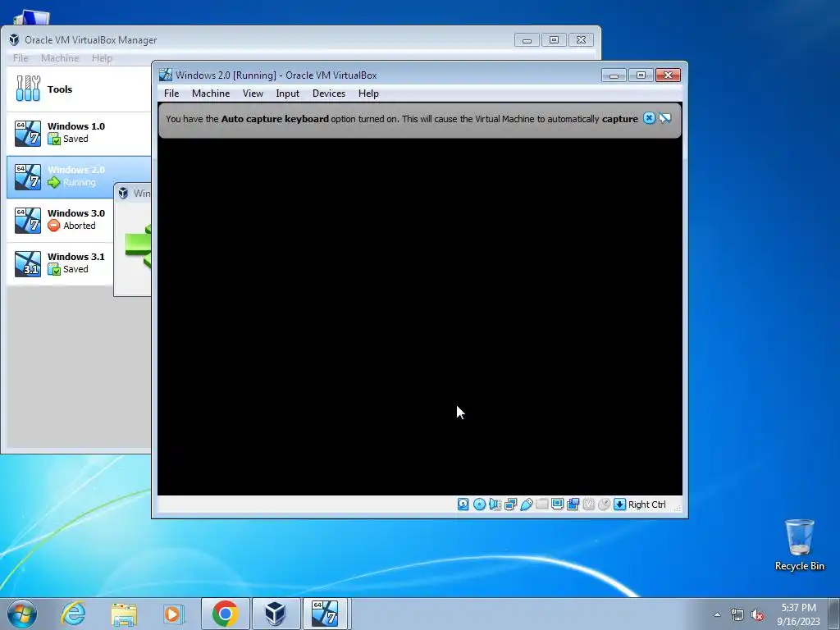Click the Windows 1.0 OS icon

click(x=27, y=134)
